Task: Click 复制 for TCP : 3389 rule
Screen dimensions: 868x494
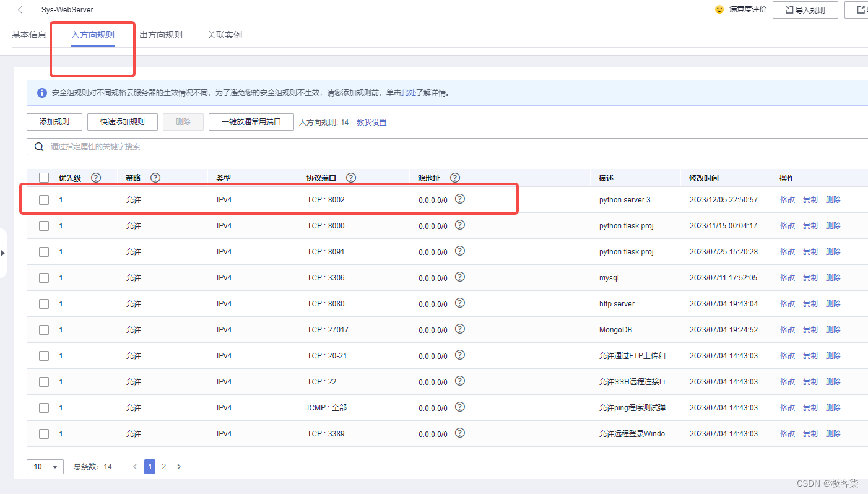Action: click(x=810, y=434)
